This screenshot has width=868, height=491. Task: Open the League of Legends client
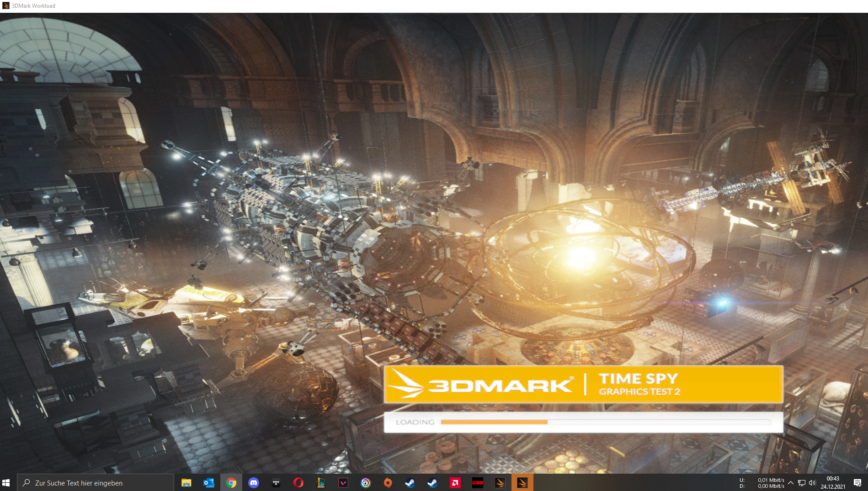click(x=320, y=482)
